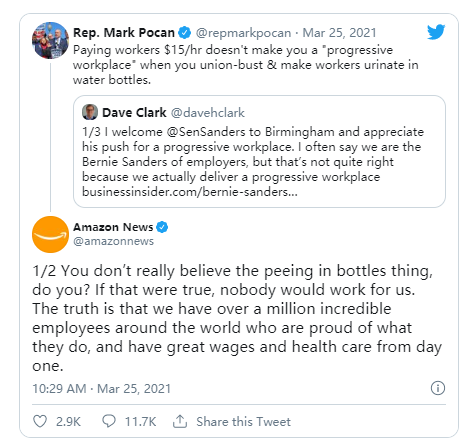
Task: Click the Twitter bird logo
Action: pos(436,32)
